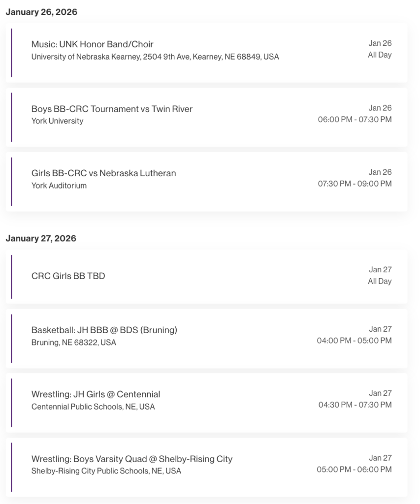Click the 04:30 PM - 07:30 PM time
The width and height of the screenshot is (420, 504).
point(355,405)
